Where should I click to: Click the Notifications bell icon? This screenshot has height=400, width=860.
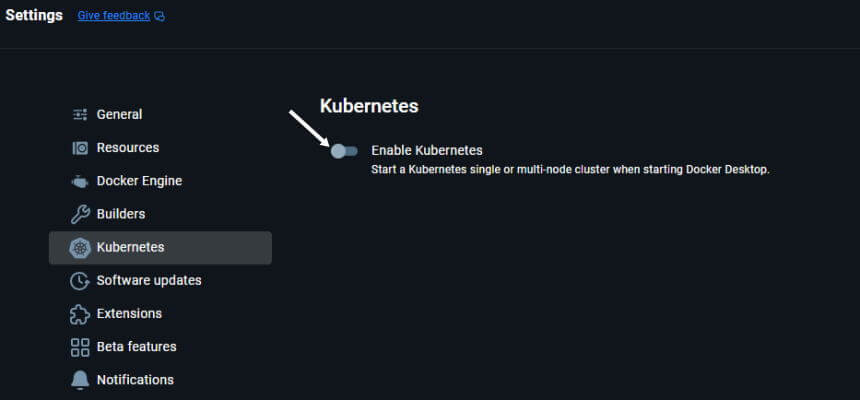tap(80, 380)
